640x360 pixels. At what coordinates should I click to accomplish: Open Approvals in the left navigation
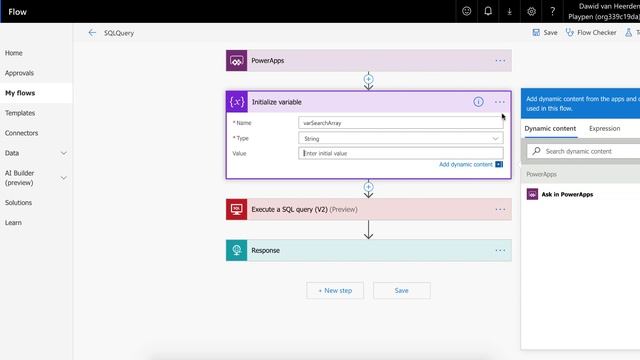click(19, 73)
